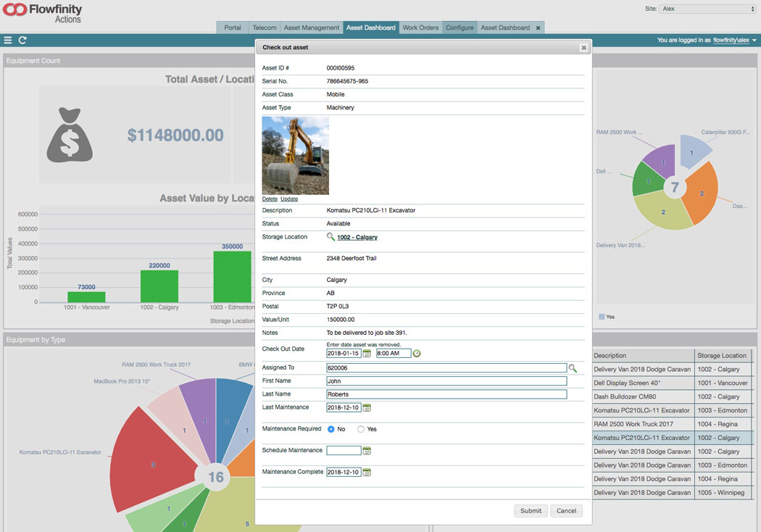This screenshot has height=532, width=761.
Task: Open the Asset Management tab
Action: click(312, 28)
